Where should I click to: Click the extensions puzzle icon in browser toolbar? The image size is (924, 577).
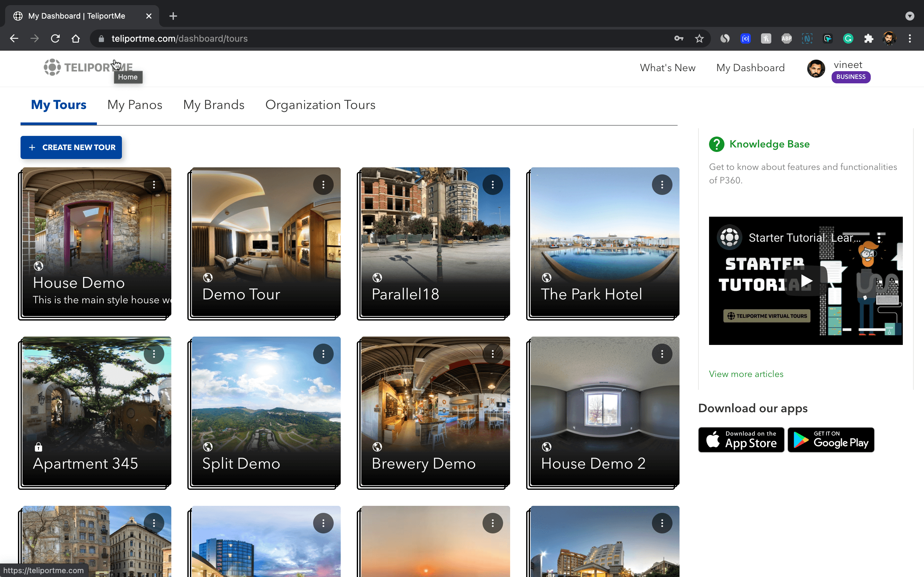pyautogui.click(x=868, y=38)
